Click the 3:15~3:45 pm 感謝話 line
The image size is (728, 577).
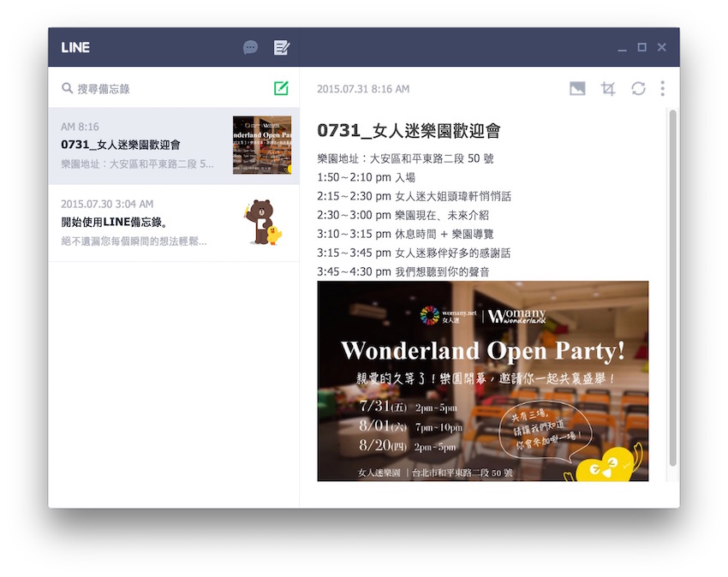414,253
